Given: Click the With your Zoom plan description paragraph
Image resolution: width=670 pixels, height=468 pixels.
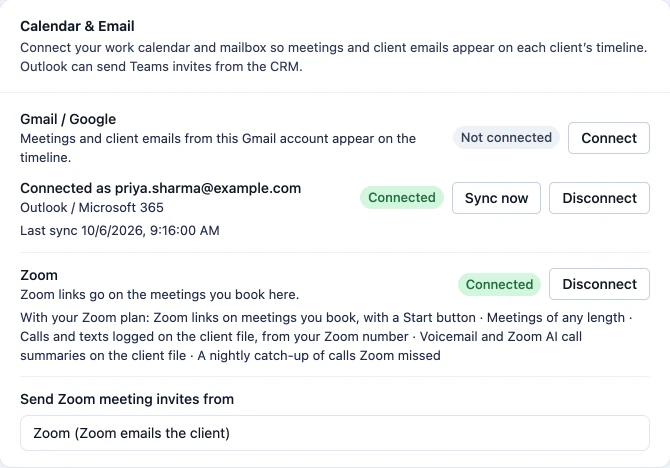Looking at the screenshot, I should (326, 336).
